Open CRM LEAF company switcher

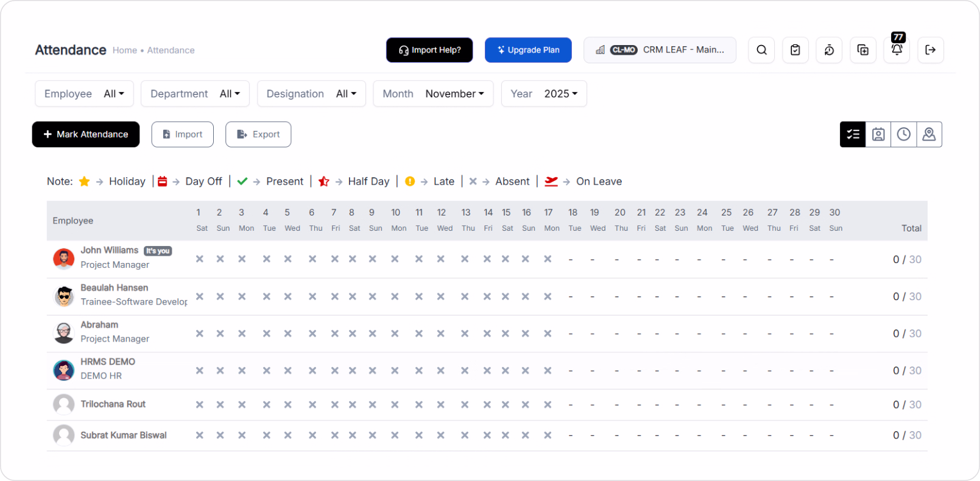[x=660, y=50]
